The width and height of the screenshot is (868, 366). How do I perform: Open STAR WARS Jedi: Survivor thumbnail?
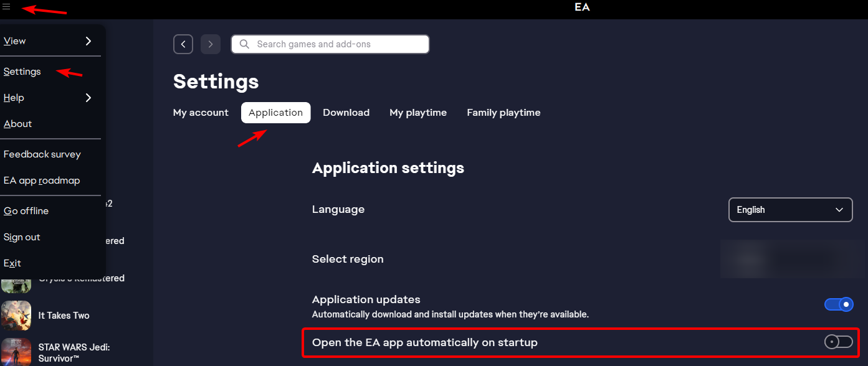tap(16, 352)
